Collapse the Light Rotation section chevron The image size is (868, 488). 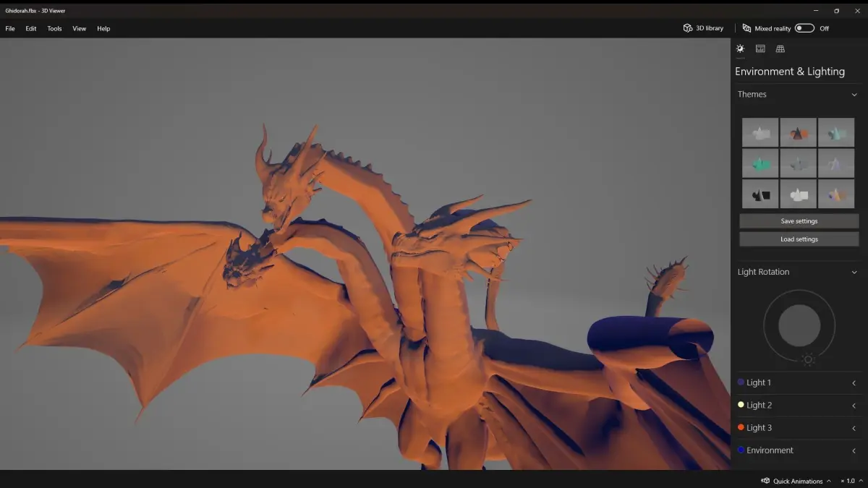click(854, 273)
